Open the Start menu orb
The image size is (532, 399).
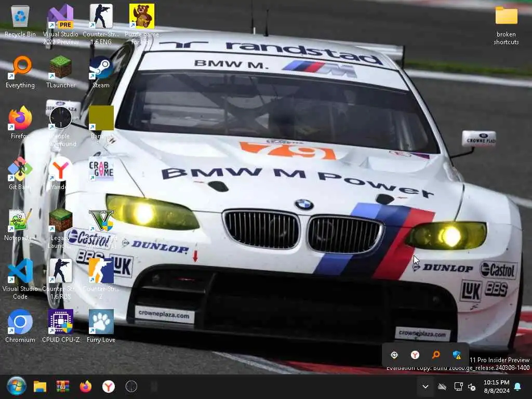tap(16, 386)
